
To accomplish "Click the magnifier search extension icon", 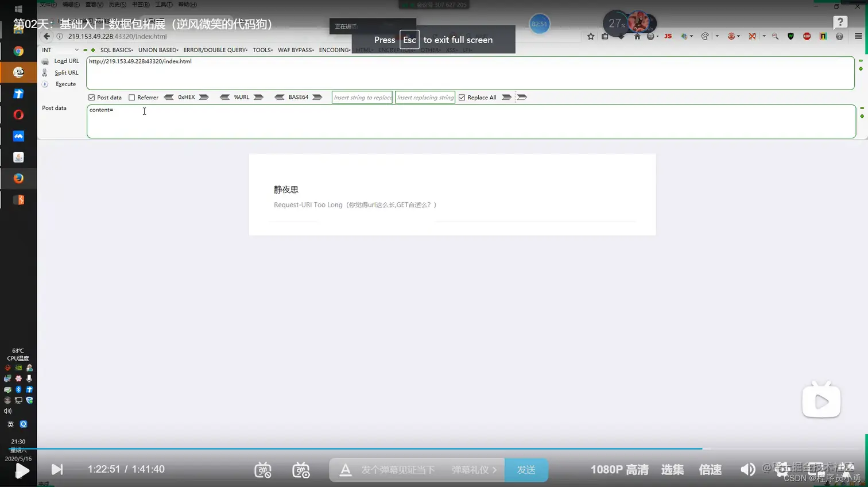I will pos(776,36).
